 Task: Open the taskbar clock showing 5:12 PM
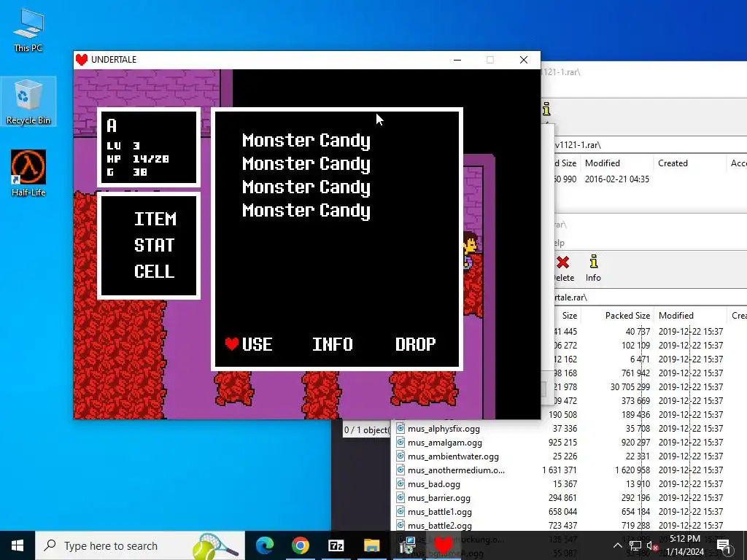(x=685, y=545)
